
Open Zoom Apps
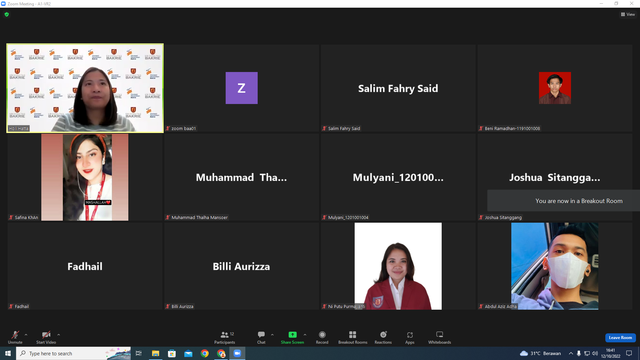point(410,337)
